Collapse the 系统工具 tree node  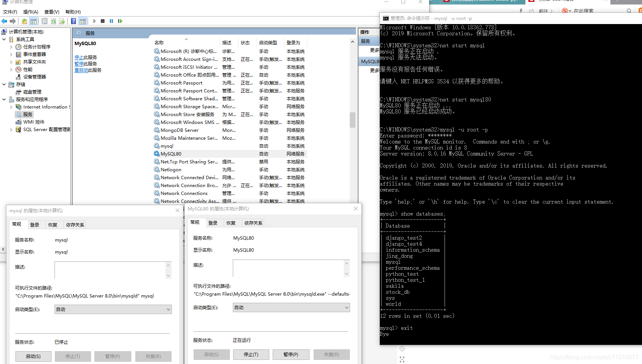point(4,39)
